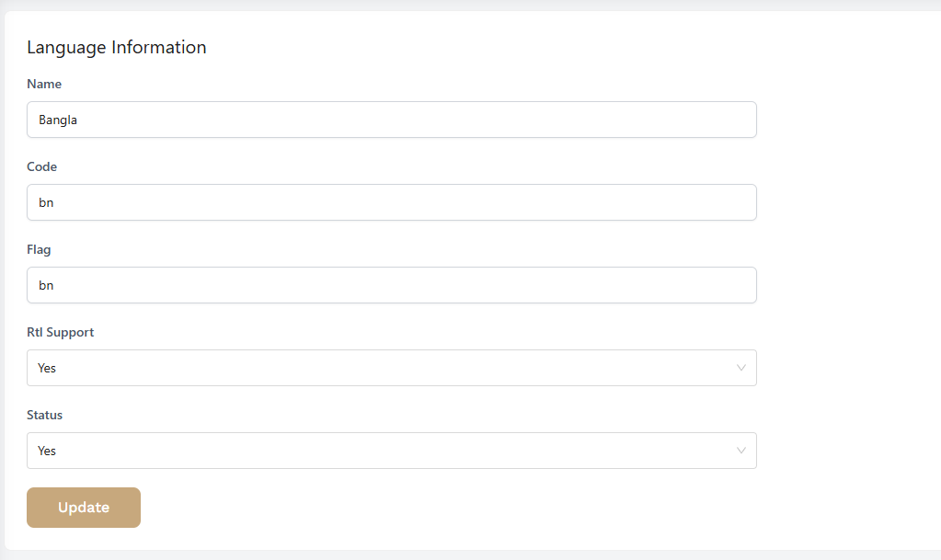The width and height of the screenshot is (941, 560).
Task: Click the Name field label
Action: click(x=44, y=84)
